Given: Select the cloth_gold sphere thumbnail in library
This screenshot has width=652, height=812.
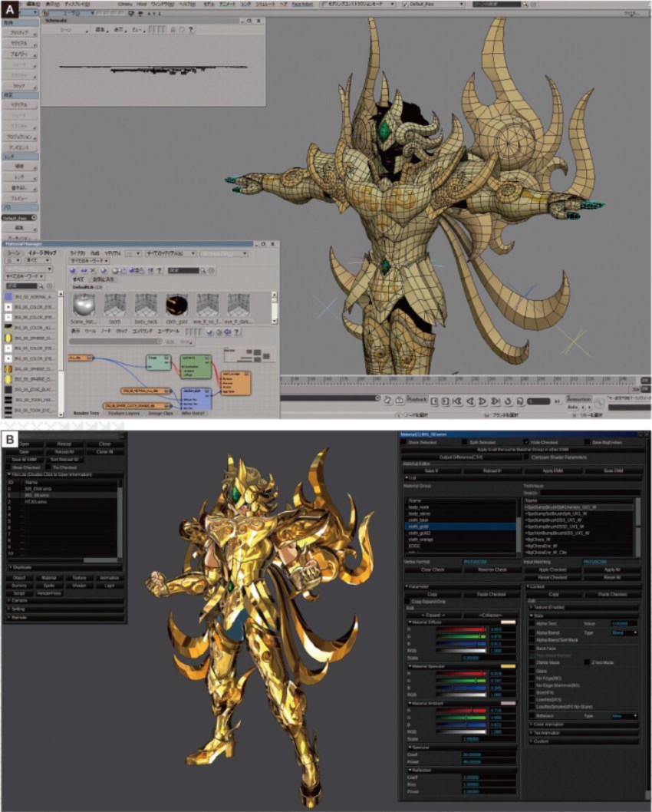Looking at the screenshot, I should (176, 305).
